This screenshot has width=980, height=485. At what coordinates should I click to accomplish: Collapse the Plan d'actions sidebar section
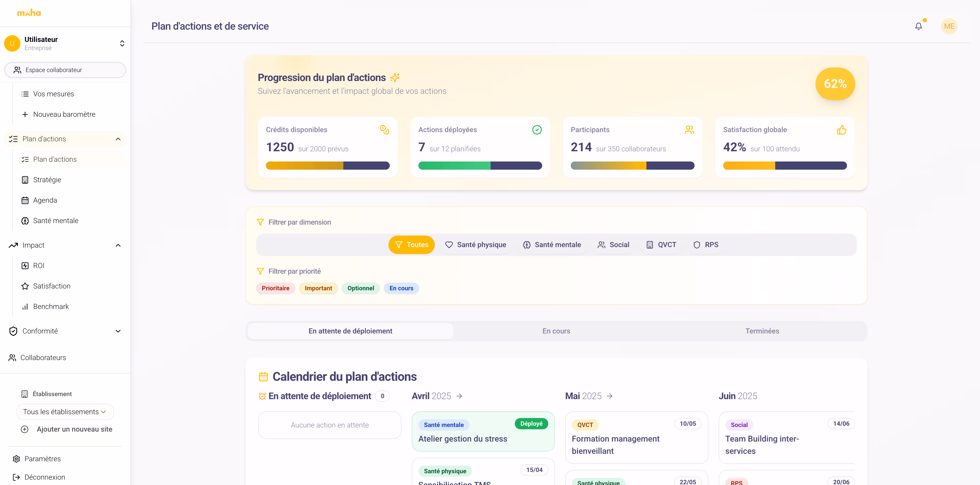(x=118, y=139)
